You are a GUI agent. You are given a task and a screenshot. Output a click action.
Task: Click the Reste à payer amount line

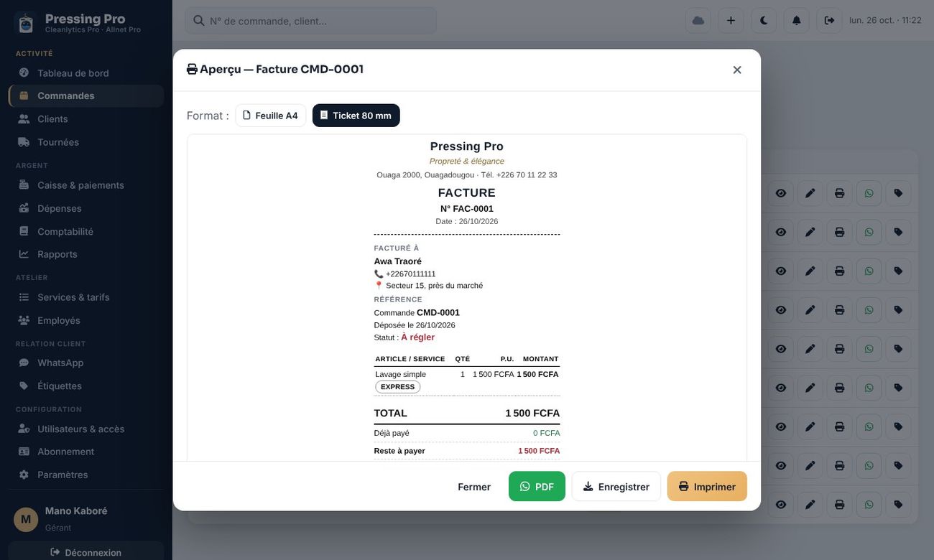click(467, 451)
